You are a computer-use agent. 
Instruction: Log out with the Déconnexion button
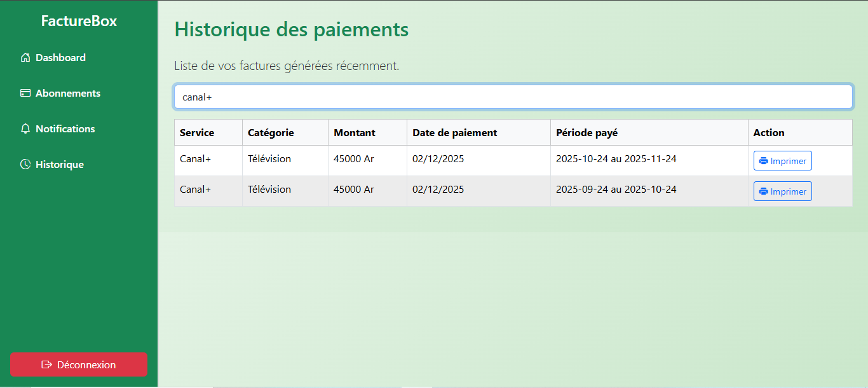[79, 364]
